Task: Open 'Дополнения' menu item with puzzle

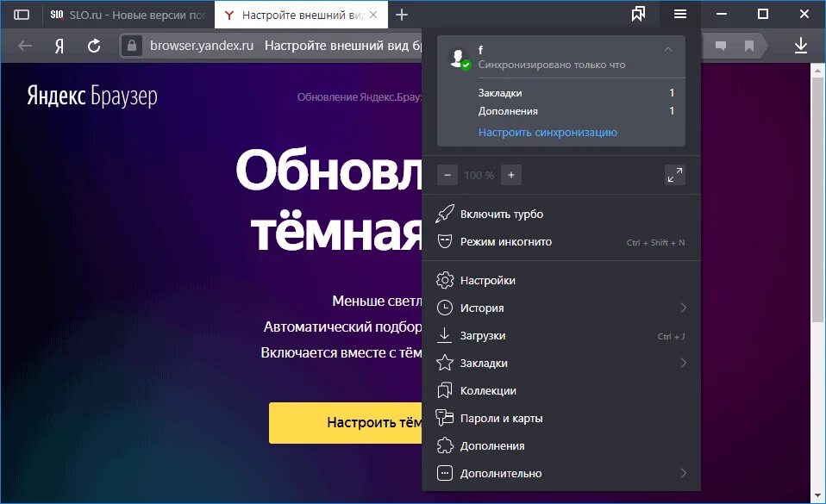Action: [x=561, y=445]
